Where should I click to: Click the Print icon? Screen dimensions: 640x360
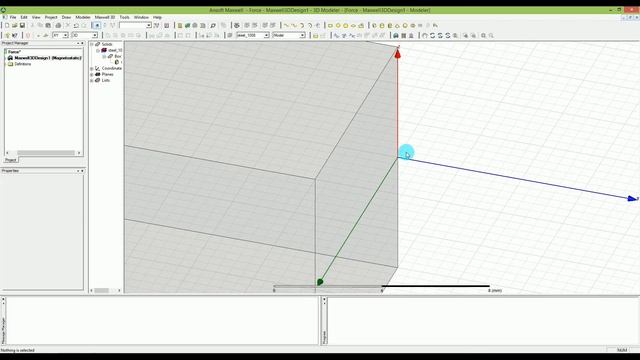point(58,25)
